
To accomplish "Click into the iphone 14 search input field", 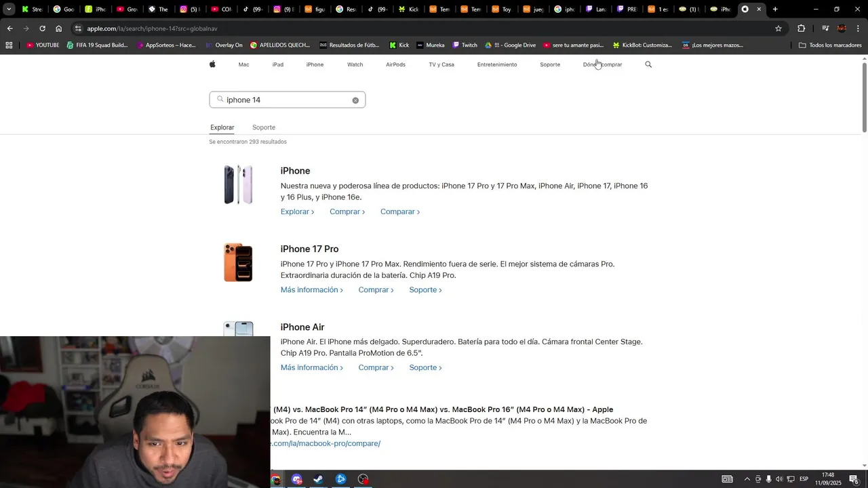I will click(x=288, y=100).
